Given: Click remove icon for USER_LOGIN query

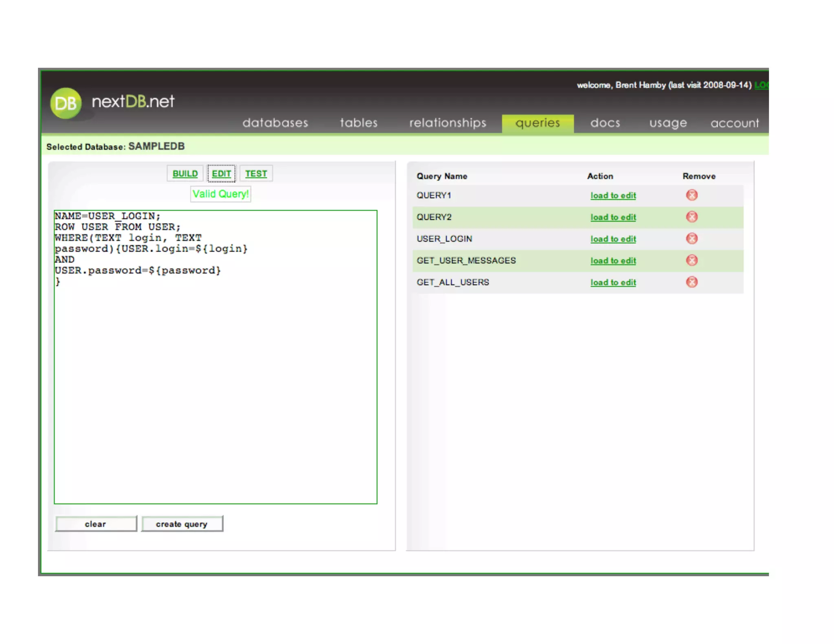Looking at the screenshot, I should [691, 238].
